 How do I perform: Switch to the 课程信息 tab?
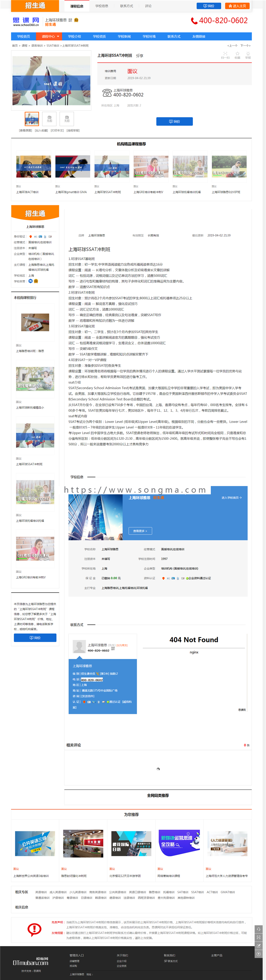click(x=77, y=6)
